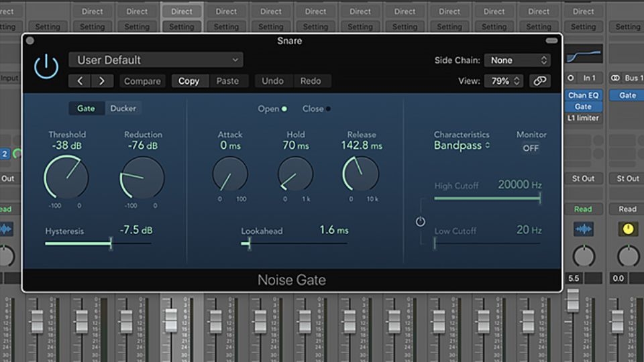The height and width of the screenshot is (362, 644).
Task: Click the stereo link icon next to Bus 1
Action: (x=615, y=78)
